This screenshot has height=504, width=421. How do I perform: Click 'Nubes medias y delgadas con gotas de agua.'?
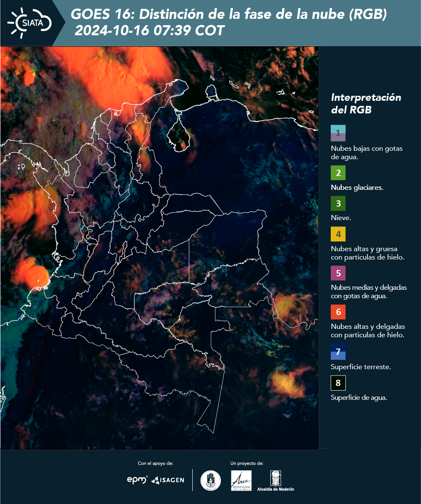(369, 292)
